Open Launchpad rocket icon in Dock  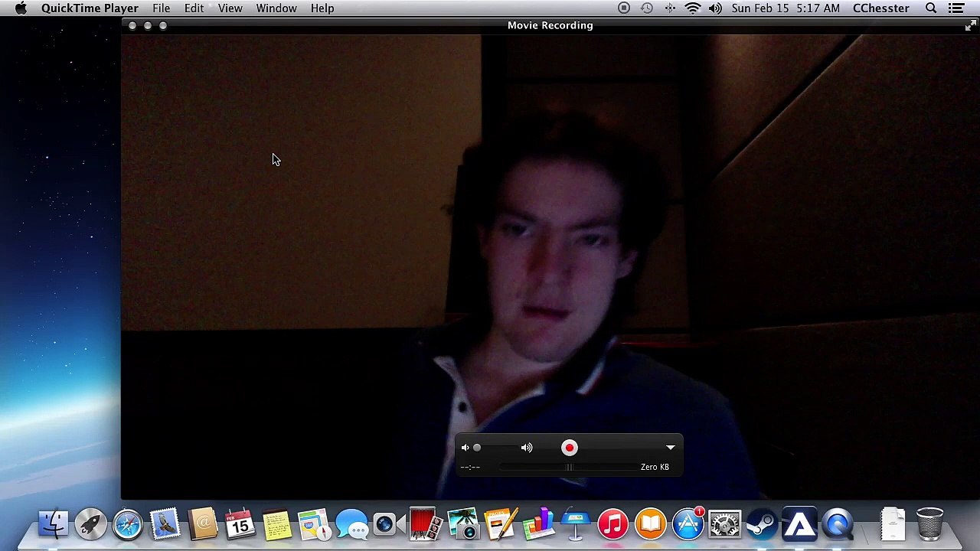click(x=90, y=525)
